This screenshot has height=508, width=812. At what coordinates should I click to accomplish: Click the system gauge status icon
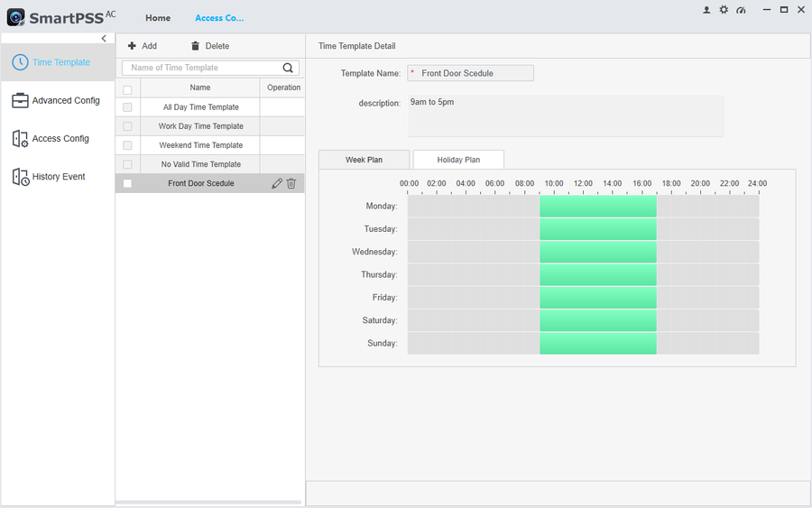coord(741,10)
